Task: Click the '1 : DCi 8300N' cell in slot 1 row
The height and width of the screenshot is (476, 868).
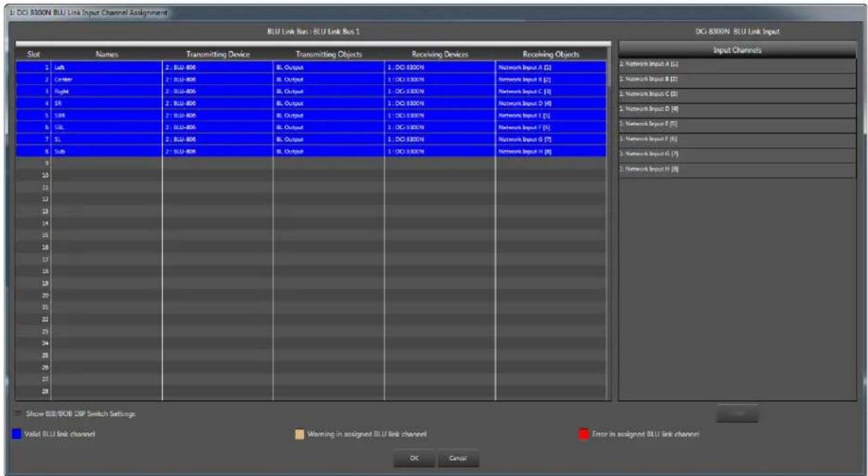Action: click(440, 67)
